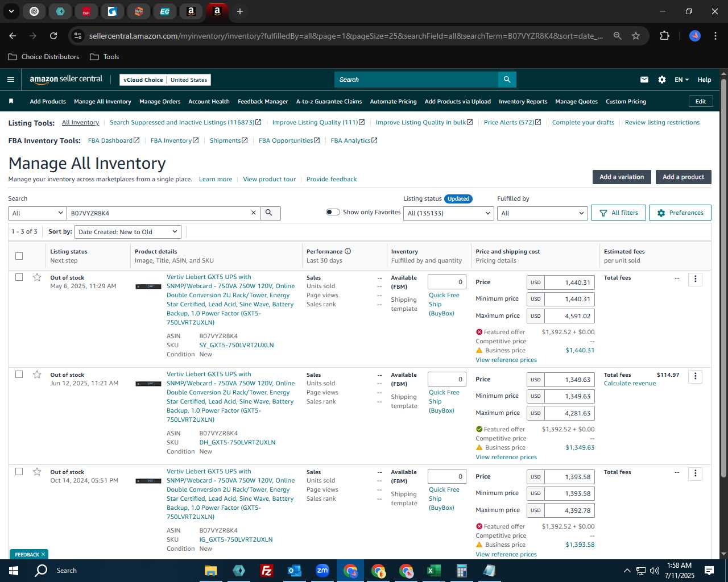The width and height of the screenshot is (728, 582).
Task: Open Zoom from the taskbar
Action: (x=322, y=571)
